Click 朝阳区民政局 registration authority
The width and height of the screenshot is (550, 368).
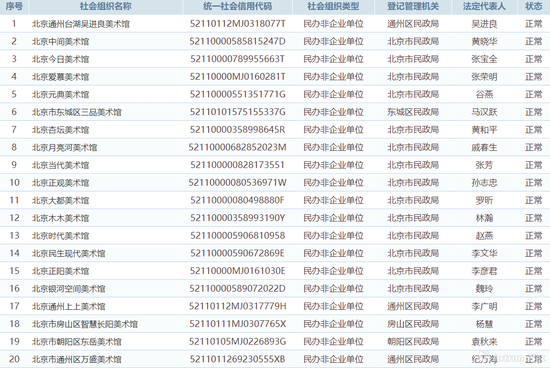[x=413, y=341]
